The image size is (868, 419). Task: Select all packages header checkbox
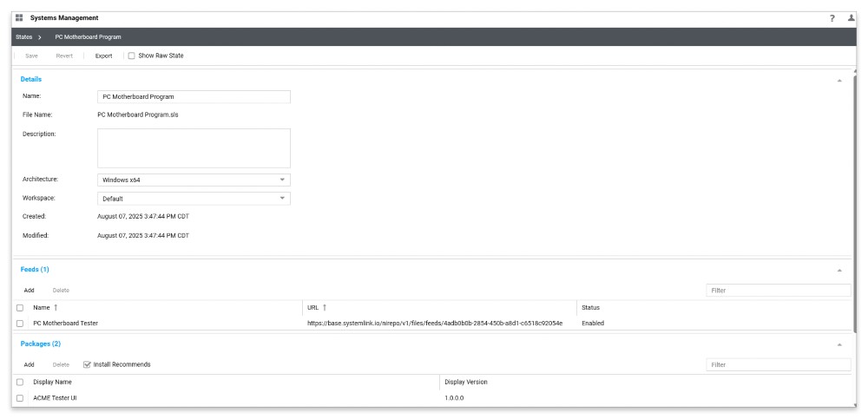[20, 382]
